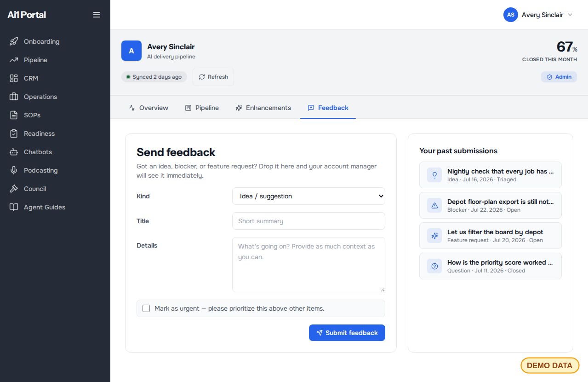The width and height of the screenshot is (588, 382).
Task: Click the Synced 2 days ago status pill
Action: click(154, 77)
